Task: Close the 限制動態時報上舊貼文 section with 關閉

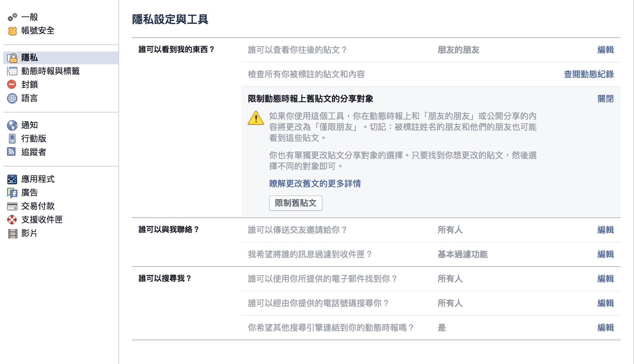Action: [x=606, y=99]
